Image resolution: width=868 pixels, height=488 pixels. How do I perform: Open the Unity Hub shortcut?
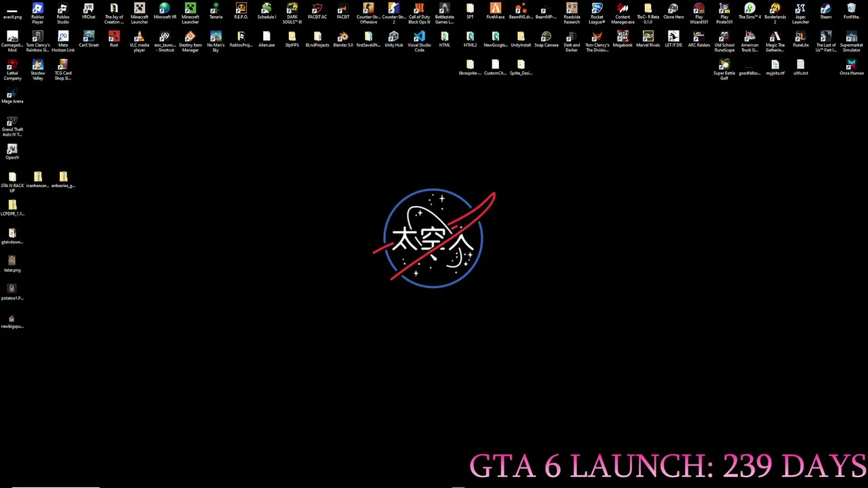tap(393, 40)
